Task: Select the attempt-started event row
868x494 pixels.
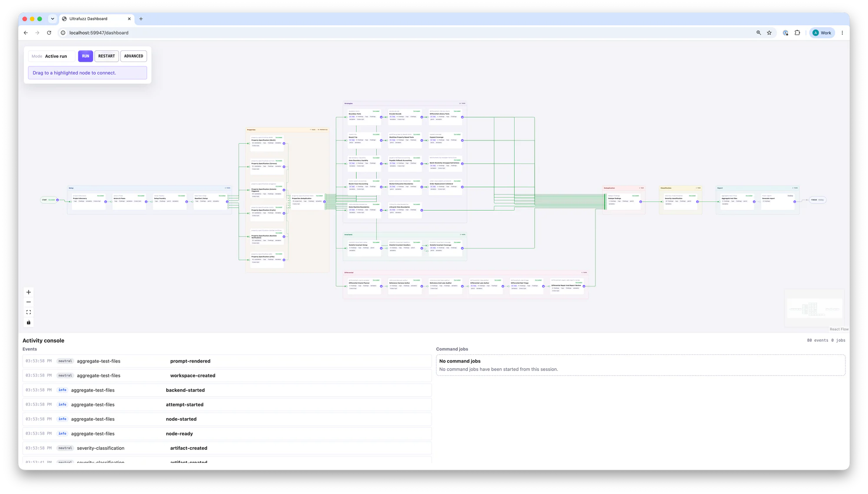Action: [227, 405]
